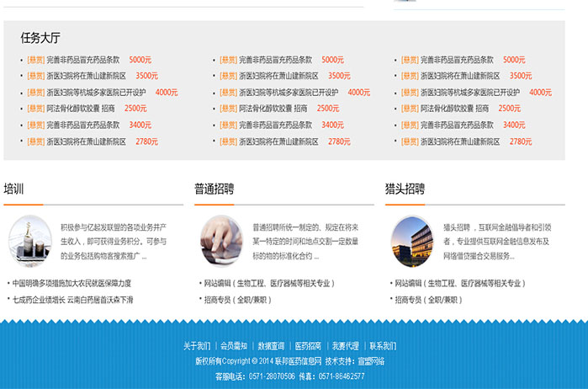588x389 pixels.
Task: Open the 医药招商 footer link
Action: coord(308,346)
